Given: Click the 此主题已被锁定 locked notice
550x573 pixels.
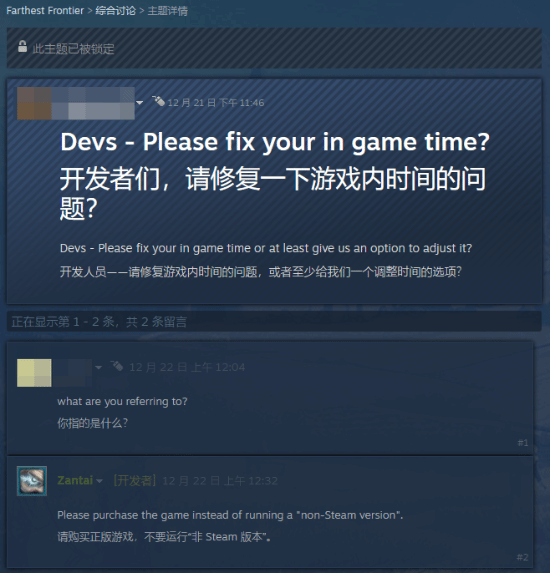Looking at the screenshot, I should point(73,49).
